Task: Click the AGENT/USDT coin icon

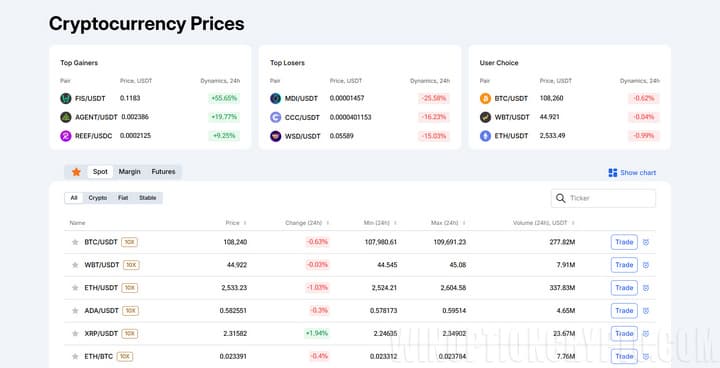Action: (66, 117)
